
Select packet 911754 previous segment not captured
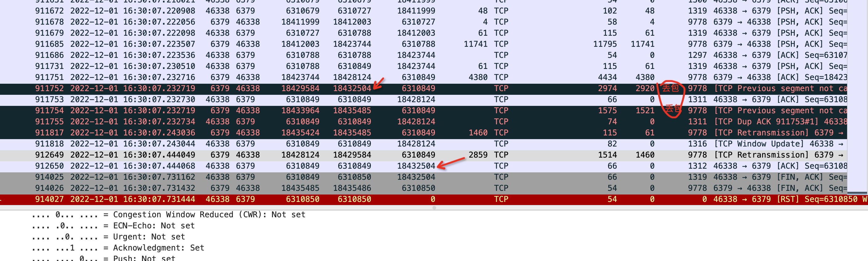pos(424,110)
